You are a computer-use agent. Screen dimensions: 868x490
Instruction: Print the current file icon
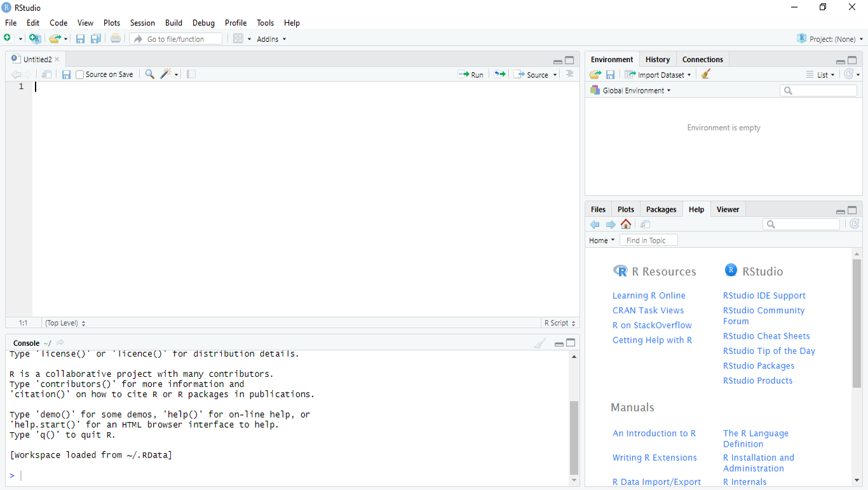tap(115, 39)
